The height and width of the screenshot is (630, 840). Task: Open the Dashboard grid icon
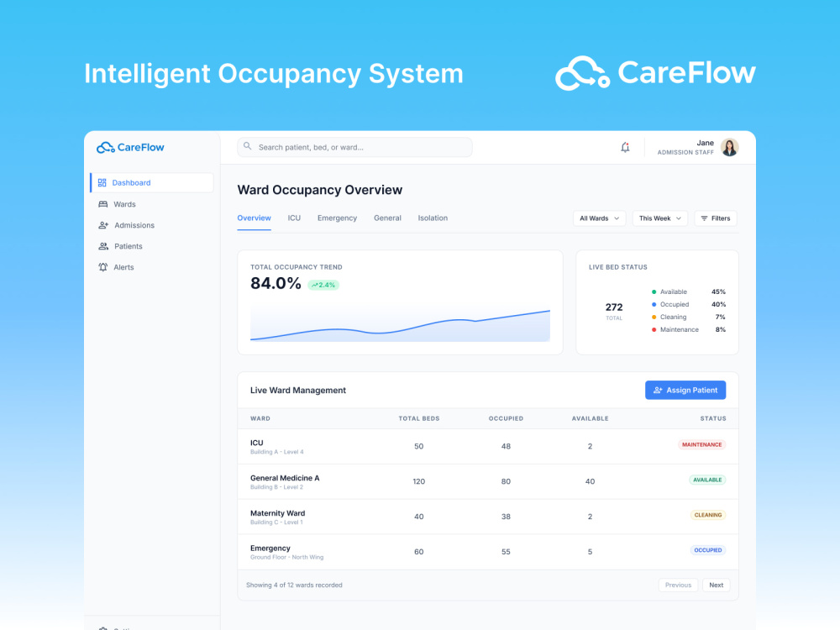pyautogui.click(x=102, y=182)
